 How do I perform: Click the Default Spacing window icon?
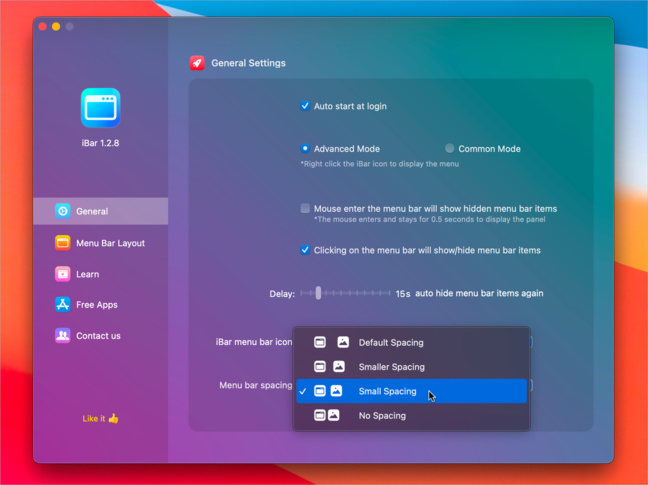click(319, 342)
